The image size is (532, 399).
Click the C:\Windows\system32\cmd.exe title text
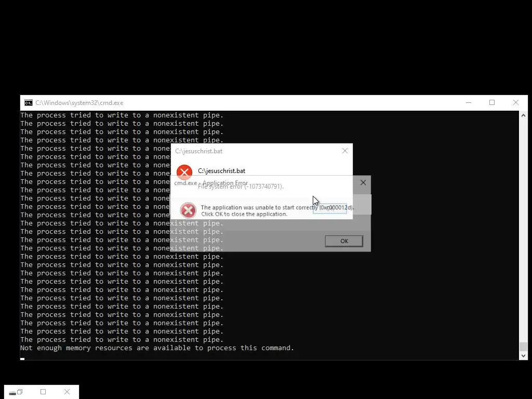(79, 103)
